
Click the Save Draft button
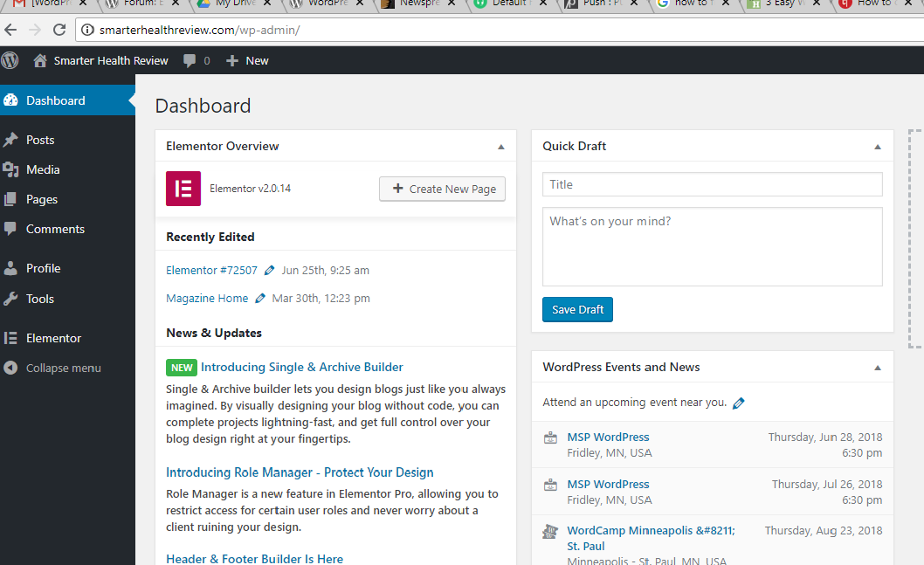pos(577,309)
